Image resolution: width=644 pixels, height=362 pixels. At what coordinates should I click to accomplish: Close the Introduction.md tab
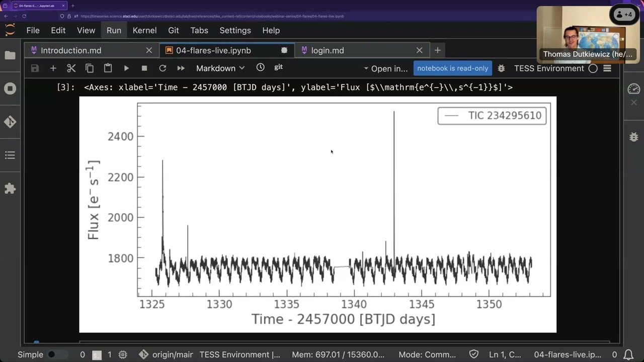coord(149,50)
